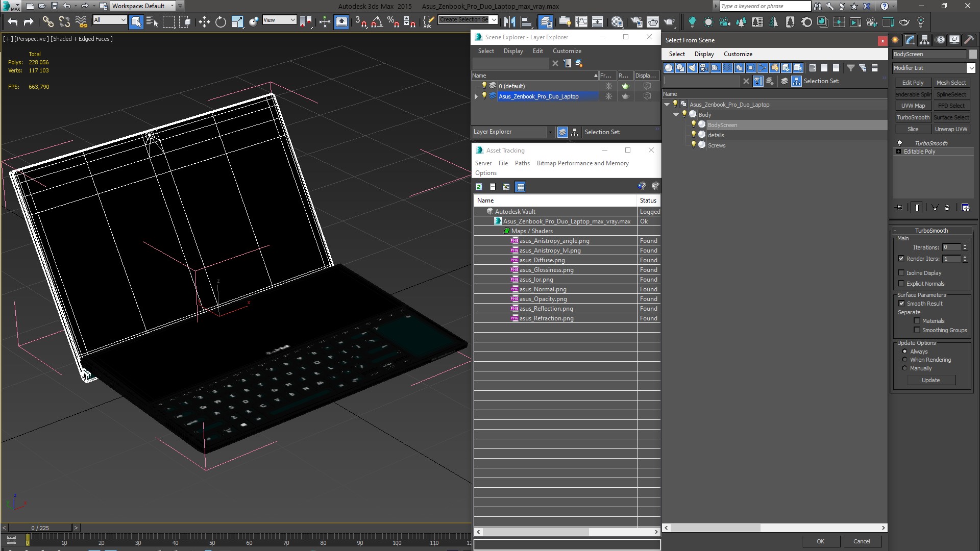Click object color swatch beside BodyScreen name
This screenshot has height=551, width=980.
[x=973, y=54]
